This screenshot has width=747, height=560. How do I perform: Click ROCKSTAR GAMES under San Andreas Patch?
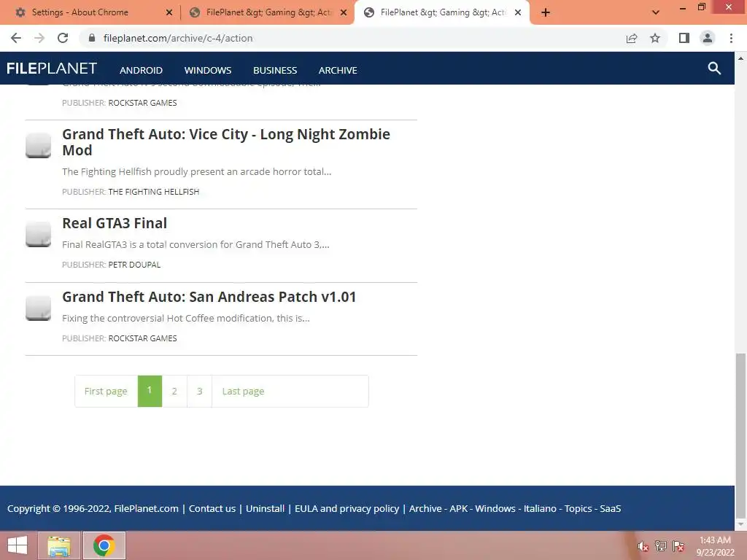tap(142, 338)
